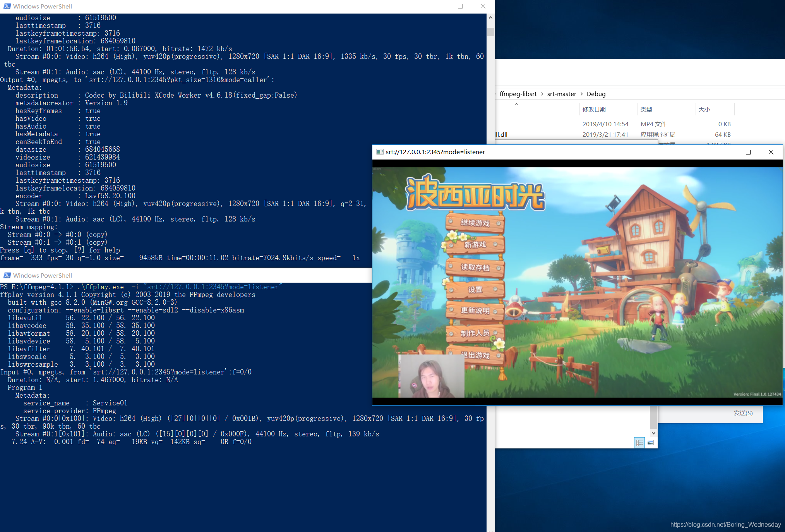Click the Duration 01:01:56.54 line in PowerShell
This screenshot has height=532, width=785.
(120, 49)
